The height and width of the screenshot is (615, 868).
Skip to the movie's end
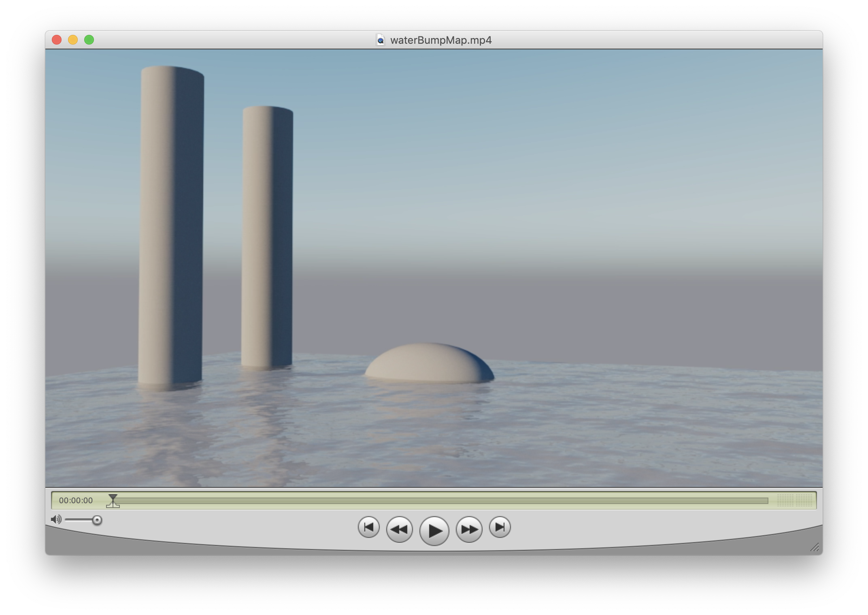point(500,527)
